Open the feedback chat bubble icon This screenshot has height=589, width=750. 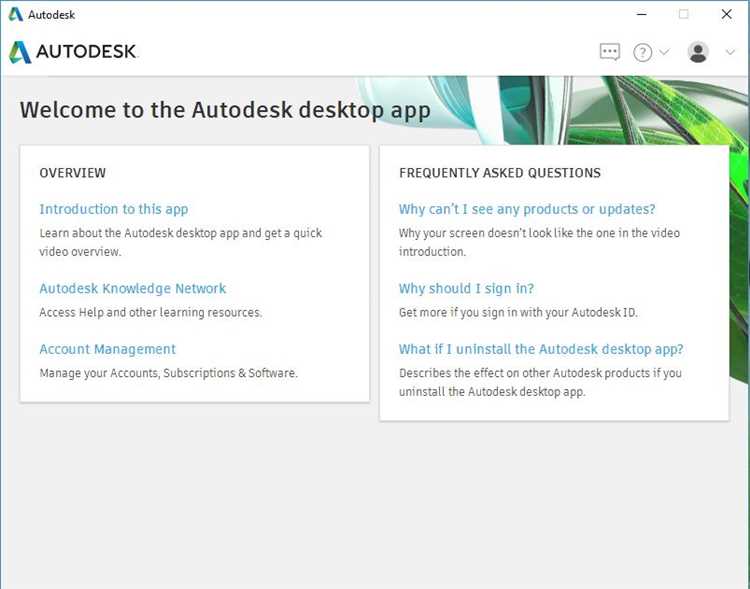[x=609, y=52]
